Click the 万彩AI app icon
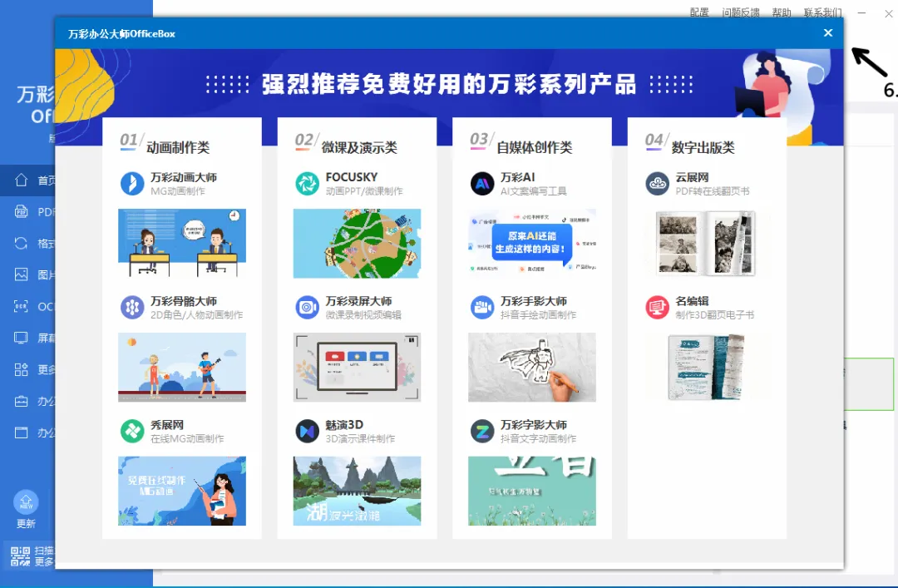The image size is (898, 588). (x=482, y=184)
